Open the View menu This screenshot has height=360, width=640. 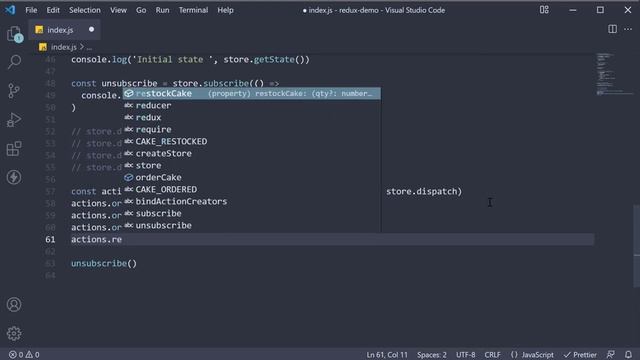point(118,10)
